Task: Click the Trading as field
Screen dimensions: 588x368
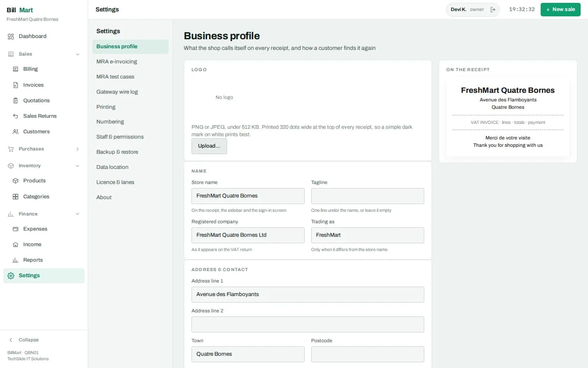Action: (x=367, y=235)
